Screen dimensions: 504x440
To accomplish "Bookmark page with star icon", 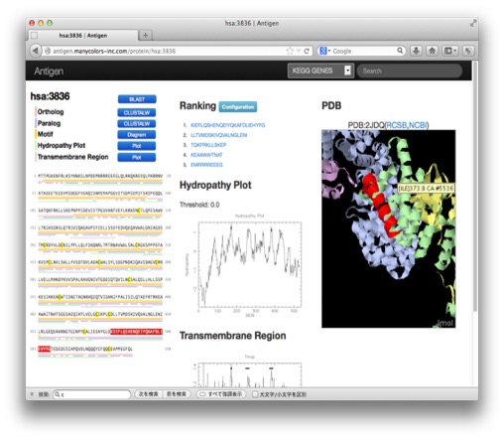I will point(290,51).
